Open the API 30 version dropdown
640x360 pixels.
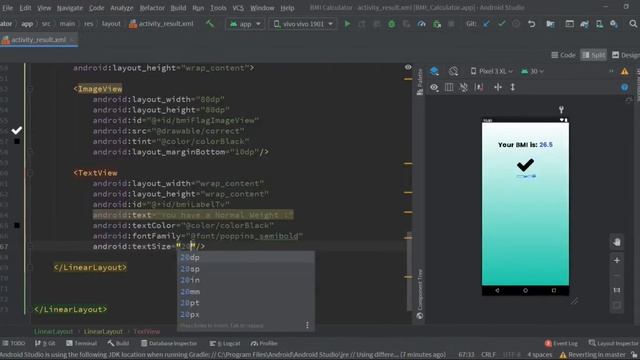[x=532, y=71]
